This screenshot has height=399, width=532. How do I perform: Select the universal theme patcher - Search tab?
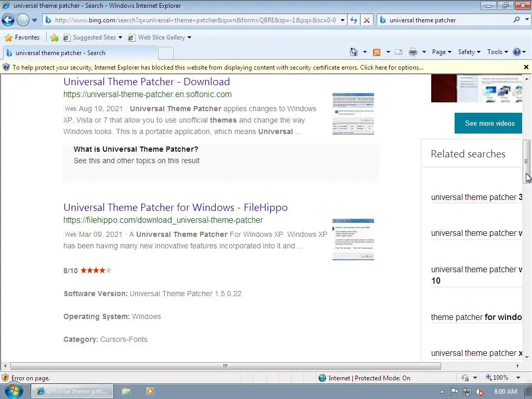point(80,53)
